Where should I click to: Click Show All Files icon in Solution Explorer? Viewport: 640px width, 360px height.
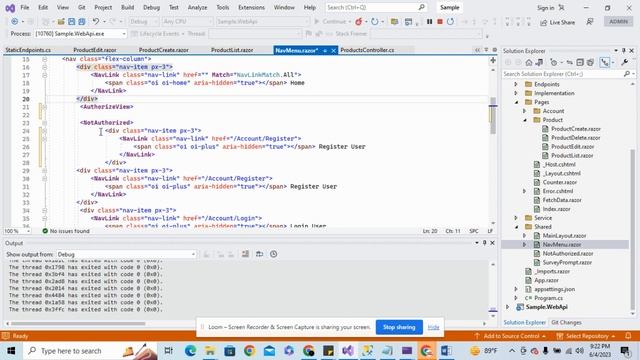pyautogui.click(x=590, y=62)
